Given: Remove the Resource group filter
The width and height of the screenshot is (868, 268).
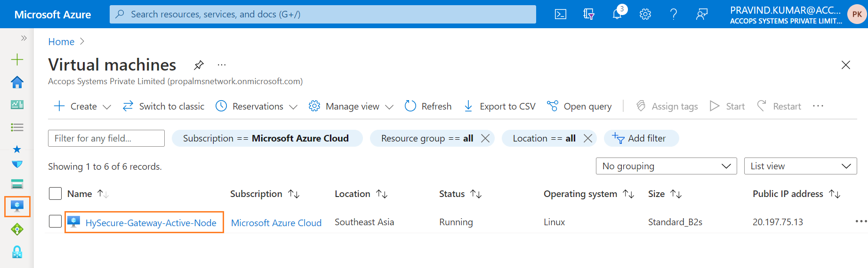Looking at the screenshot, I should click(485, 138).
